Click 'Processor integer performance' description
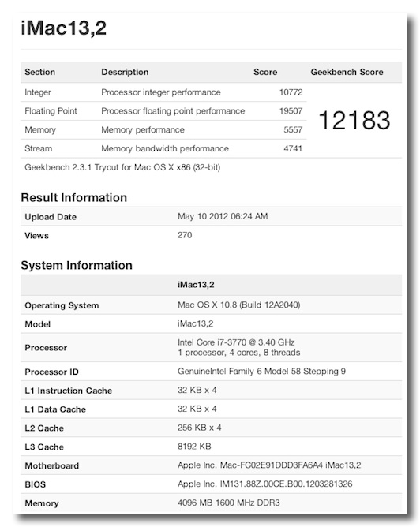 tap(161, 92)
